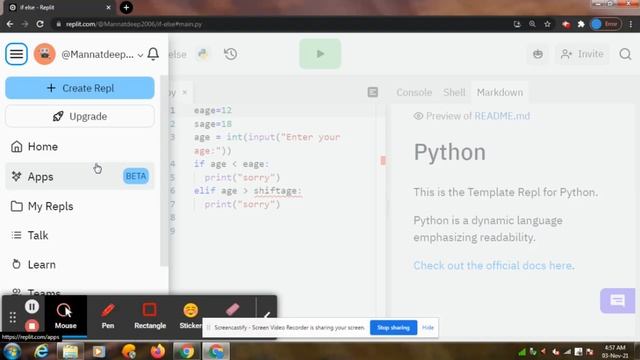The height and width of the screenshot is (360, 640).
Task: Stop the Screencastify recording
Action: pyautogui.click(x=32, y=326)
